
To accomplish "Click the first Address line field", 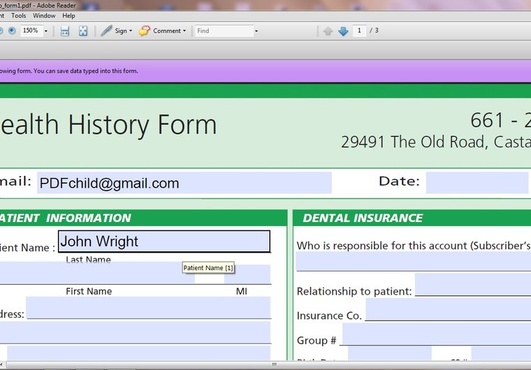I will (x=148, y=307).
